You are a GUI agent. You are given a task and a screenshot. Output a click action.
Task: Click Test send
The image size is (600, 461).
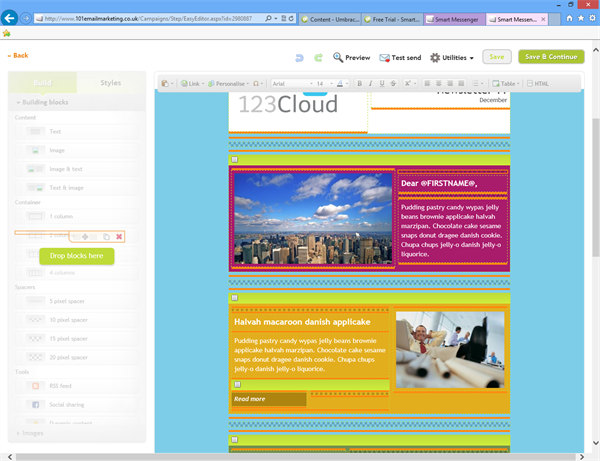click(x=400, y=57)
